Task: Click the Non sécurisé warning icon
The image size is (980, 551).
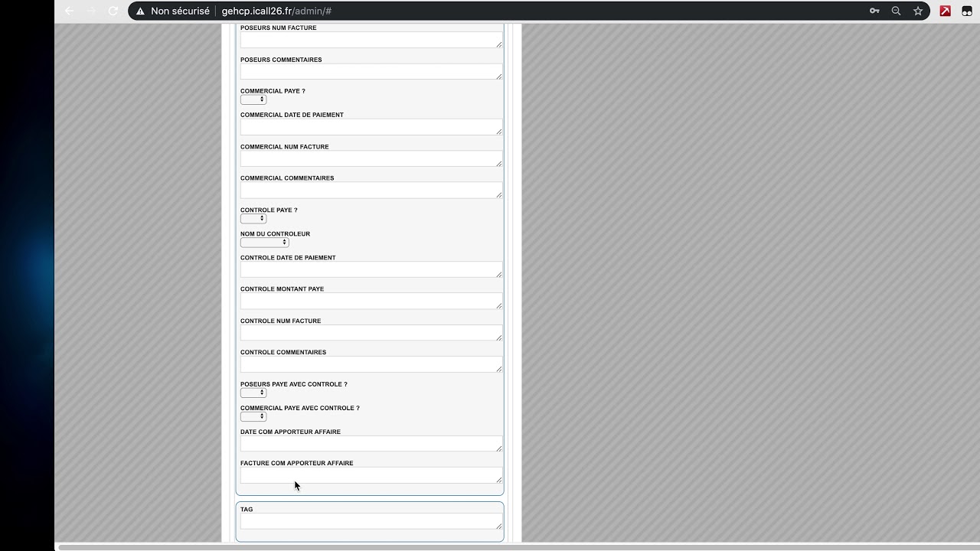Action: tap(140, 11)
